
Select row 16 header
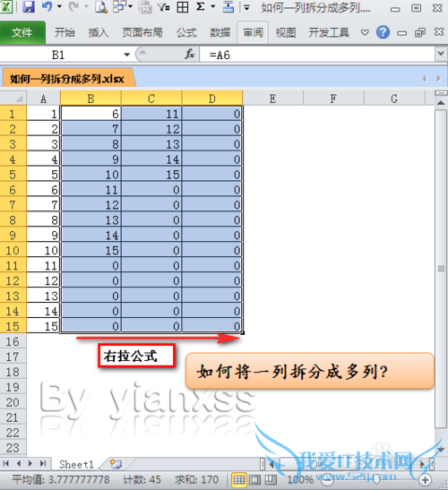pyautogui.click(x=13, y=341)
